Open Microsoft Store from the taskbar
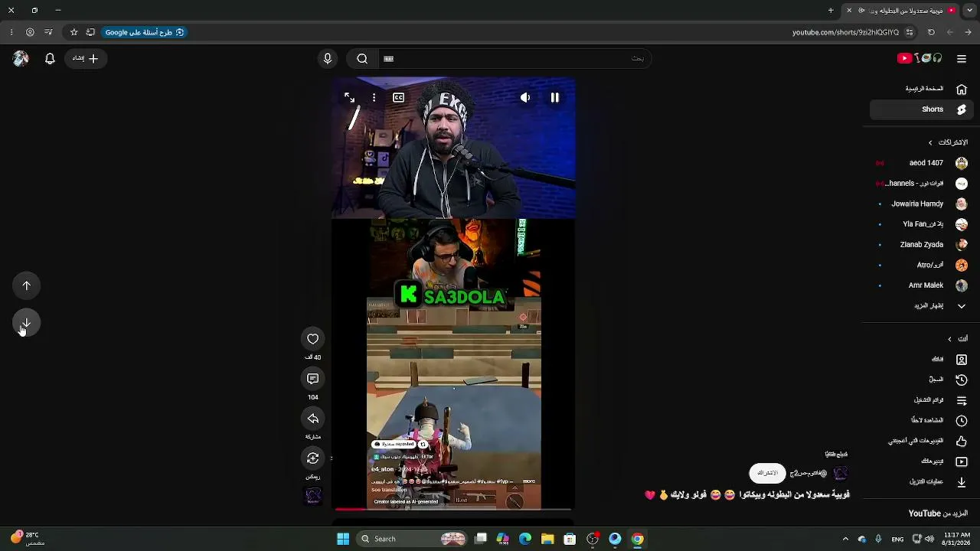Screen dimensions: 980x551 tap(570, 539)
